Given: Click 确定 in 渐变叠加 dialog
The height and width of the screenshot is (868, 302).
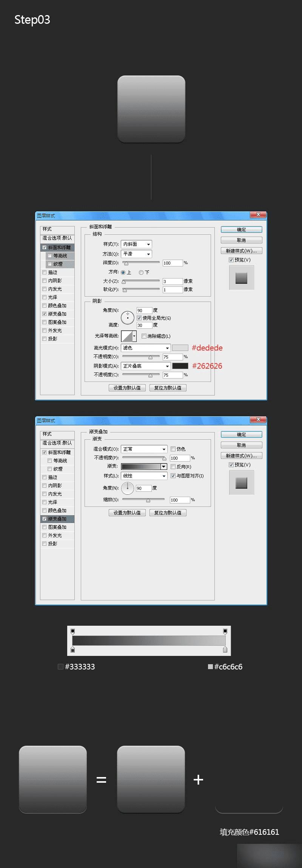Looking at the screenshot, I should (241, 434).
